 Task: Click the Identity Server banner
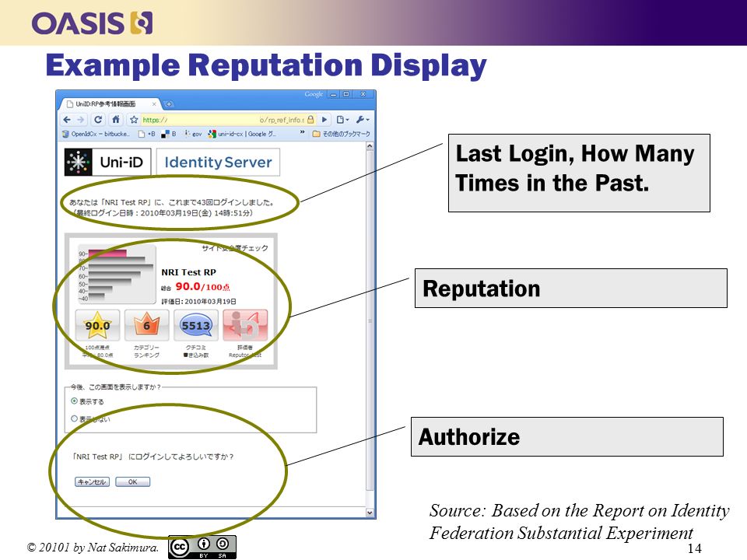point(218,162)
